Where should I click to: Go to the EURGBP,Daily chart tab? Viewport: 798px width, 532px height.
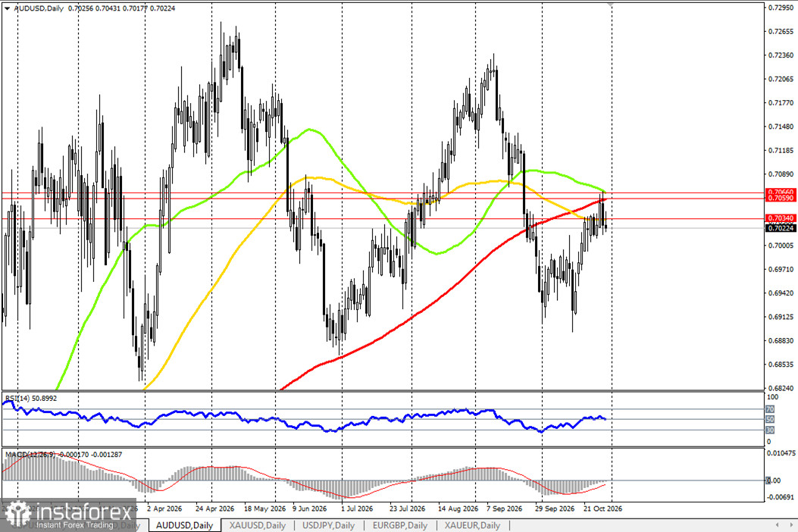(399, 525)
